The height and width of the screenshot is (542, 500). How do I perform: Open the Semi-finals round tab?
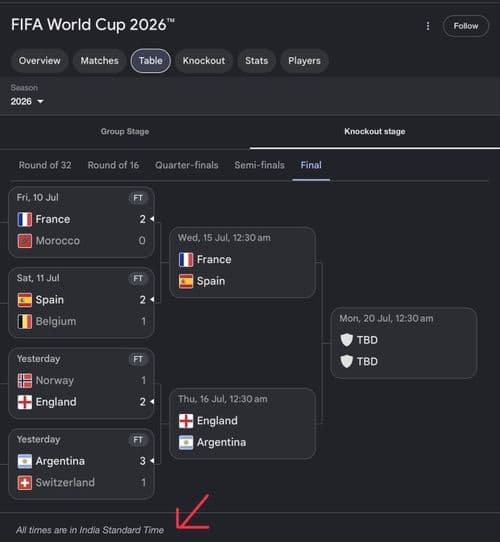pos(260,165)
